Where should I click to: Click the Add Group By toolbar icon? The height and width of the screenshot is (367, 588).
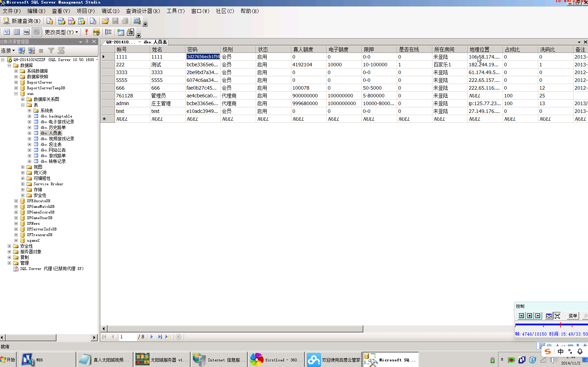tap(108, 32)
